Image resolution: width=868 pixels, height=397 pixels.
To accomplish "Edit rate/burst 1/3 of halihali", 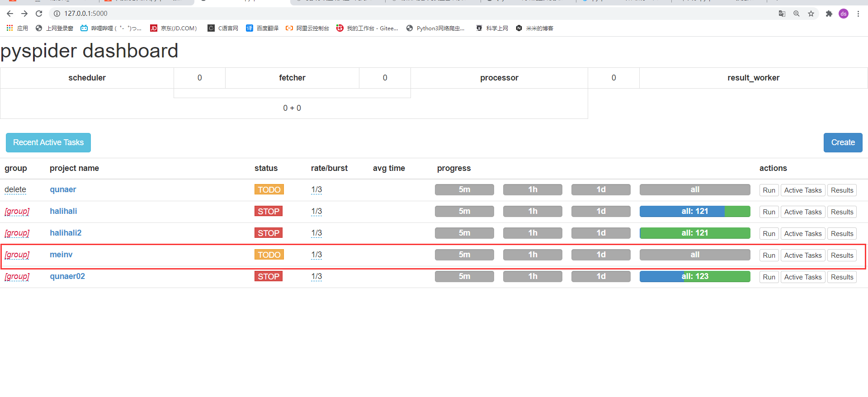I will pyautogui.click(x=316, y=211).
